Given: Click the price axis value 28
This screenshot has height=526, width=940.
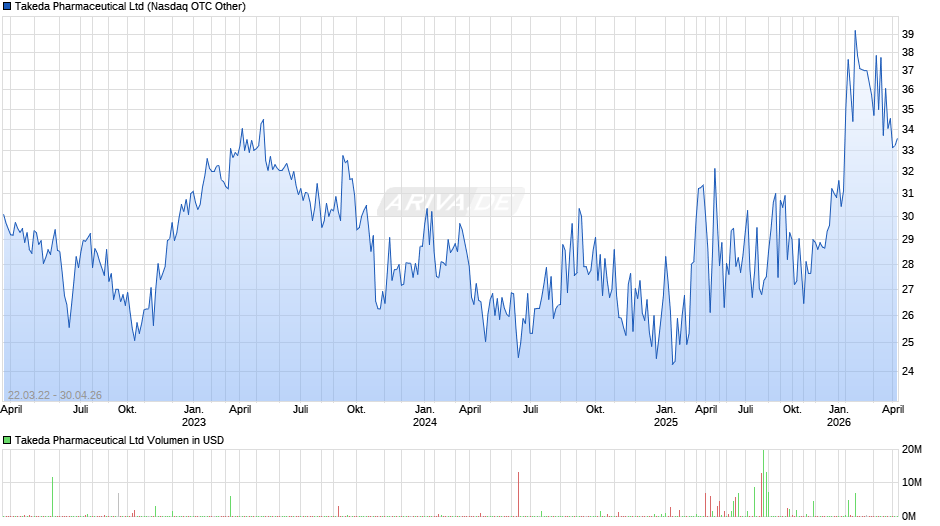Looking at the screenshot, I should click(908, 264).
